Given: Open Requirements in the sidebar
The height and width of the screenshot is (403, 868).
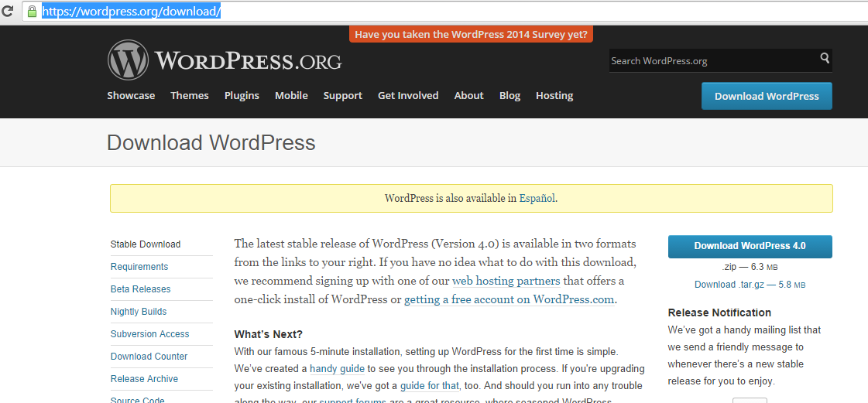Looking at the screenshot, I should (139, 266).
